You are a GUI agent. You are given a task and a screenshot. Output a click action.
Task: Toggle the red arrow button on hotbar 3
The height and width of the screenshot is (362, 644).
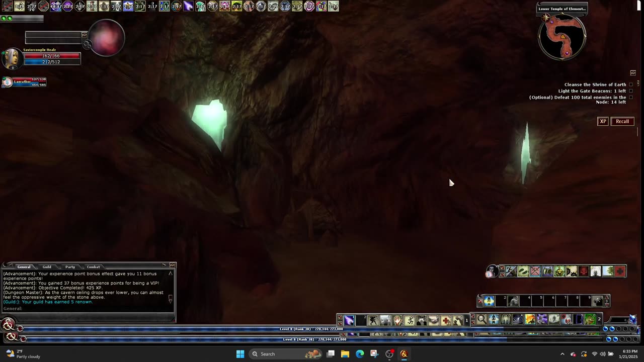(x=480, y=301)
